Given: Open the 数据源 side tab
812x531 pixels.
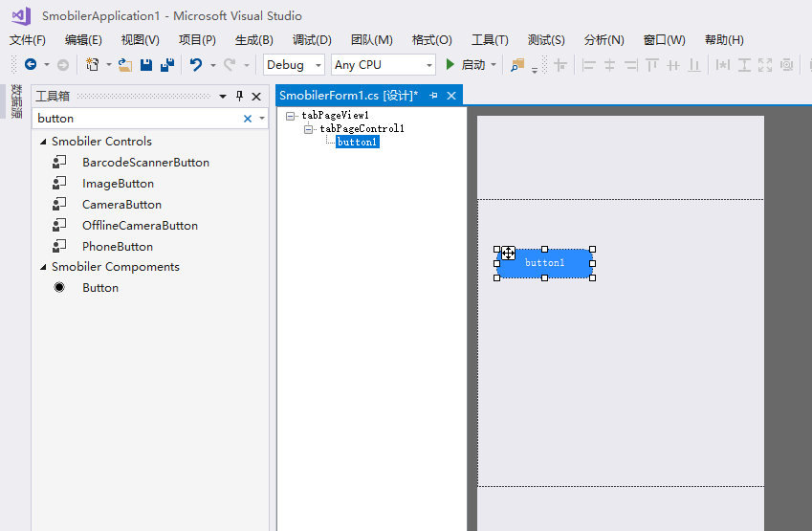Looking at the screenshot, I should click(16, 101).
